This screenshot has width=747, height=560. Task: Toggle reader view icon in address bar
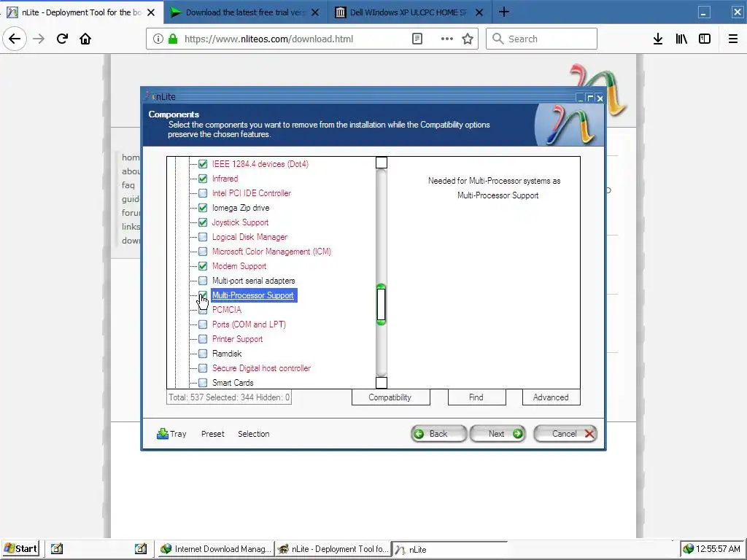[x=417, y=39]
